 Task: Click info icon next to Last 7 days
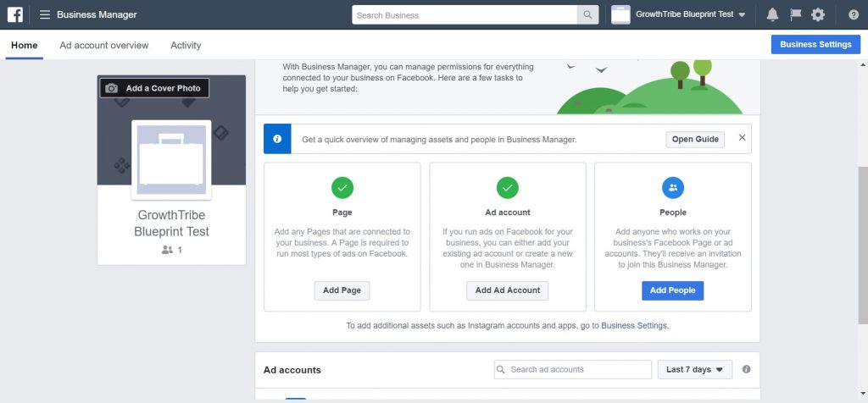746,369
